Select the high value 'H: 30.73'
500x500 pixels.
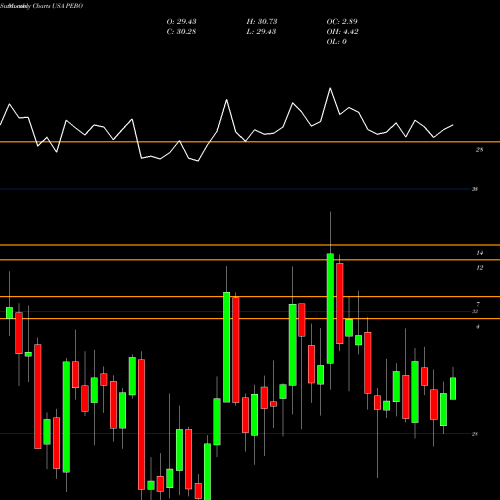(x=262, y=21)
